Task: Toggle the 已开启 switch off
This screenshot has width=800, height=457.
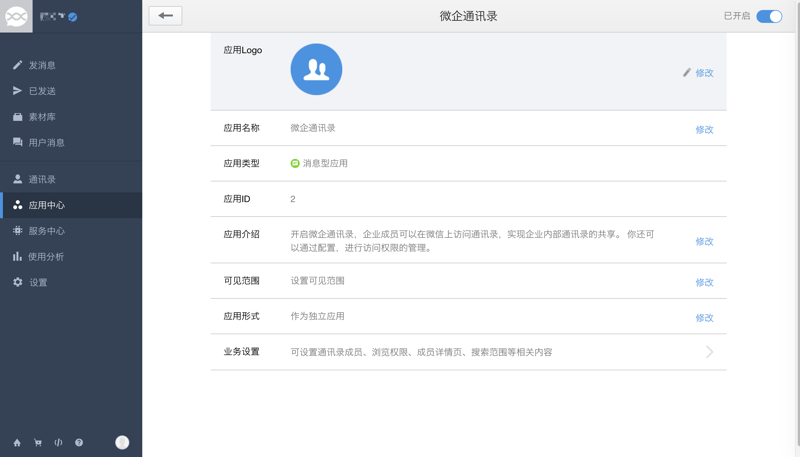Action: coord(769,16)
